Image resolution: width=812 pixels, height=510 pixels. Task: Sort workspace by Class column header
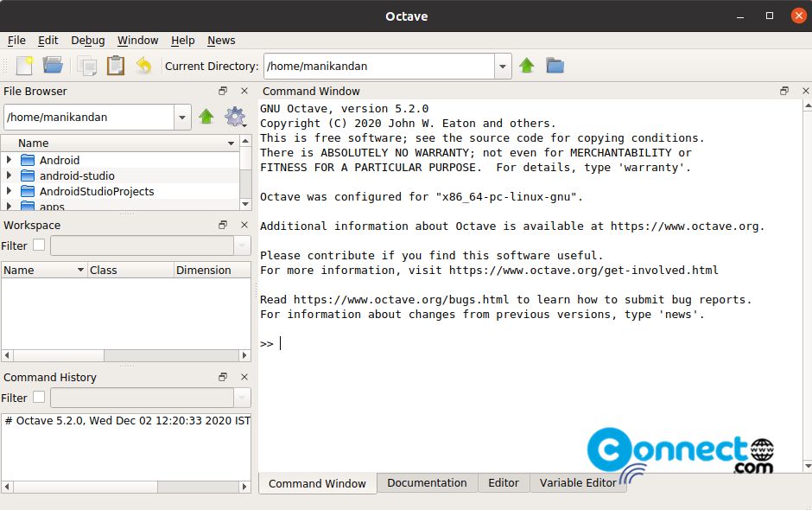[x=130, y=270]
